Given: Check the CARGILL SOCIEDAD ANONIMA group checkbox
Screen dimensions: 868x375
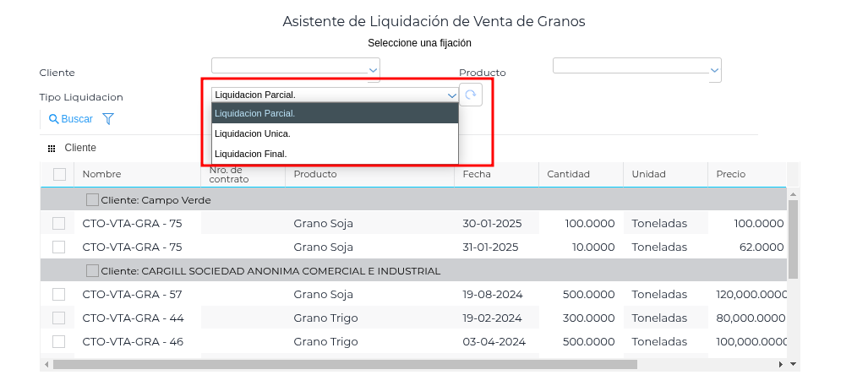Looking at the screenshot, I should pyautogui.click(x=92, y=271).
